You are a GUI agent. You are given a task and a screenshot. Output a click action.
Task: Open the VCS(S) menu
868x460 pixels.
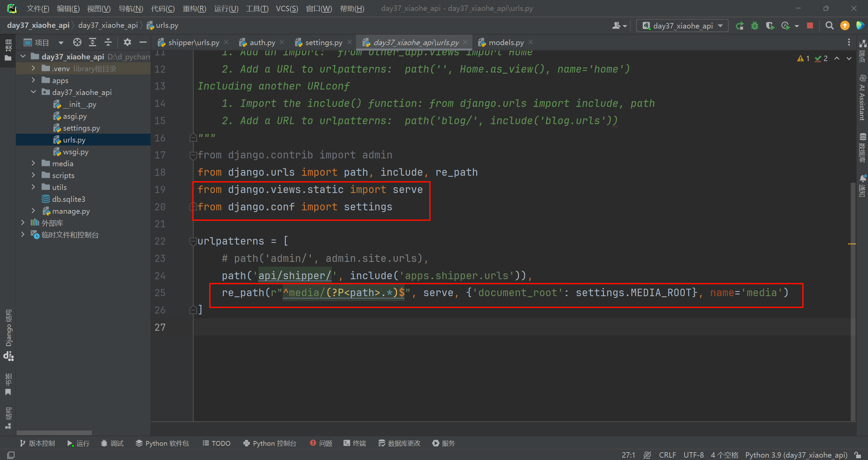coord(287,8)
